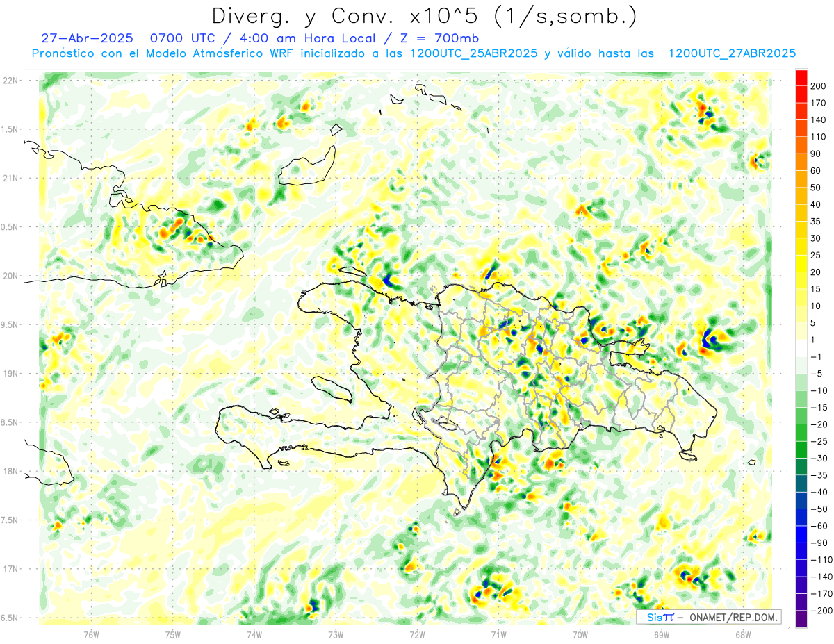Click the red color bar segment above 200

coord(801,78)
